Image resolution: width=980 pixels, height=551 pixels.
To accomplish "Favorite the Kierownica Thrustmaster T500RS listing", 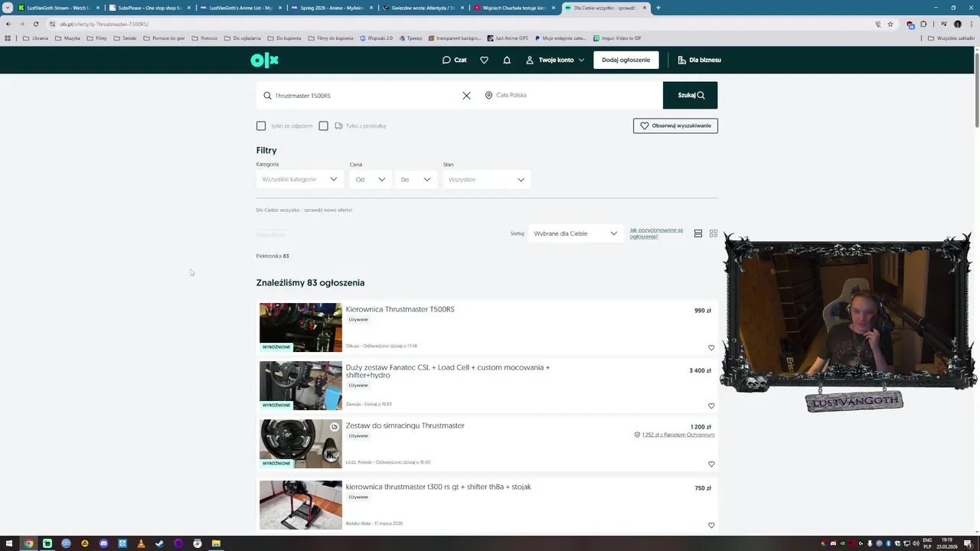I will coord(711,347).
